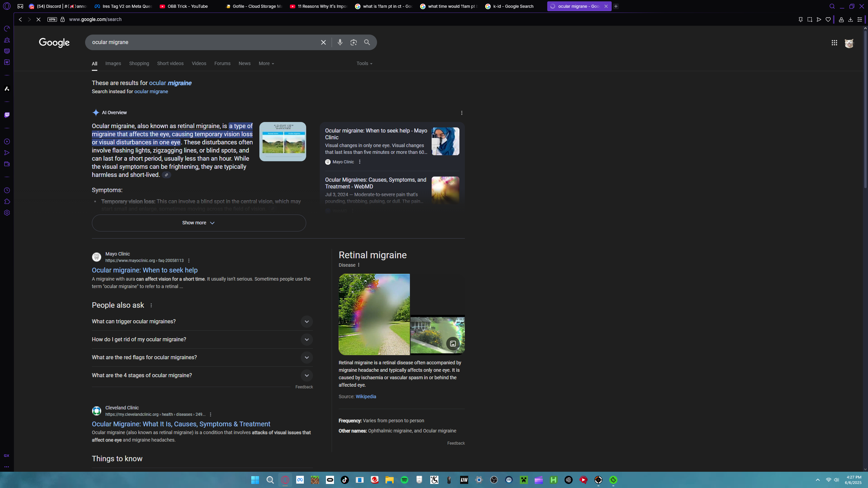This screenshot has height=488, width=868.
Task: Open Retinal migraine Disease three-dot menu
Action: point(359,265)
